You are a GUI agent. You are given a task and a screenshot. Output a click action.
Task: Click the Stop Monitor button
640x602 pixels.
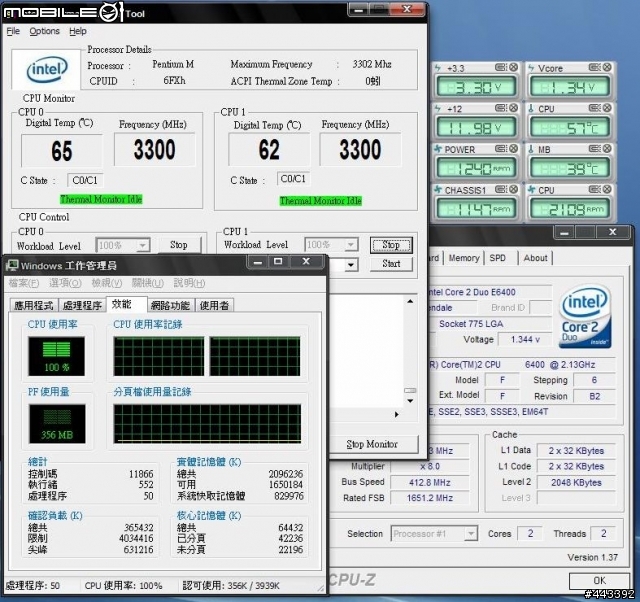coord(372,444)
